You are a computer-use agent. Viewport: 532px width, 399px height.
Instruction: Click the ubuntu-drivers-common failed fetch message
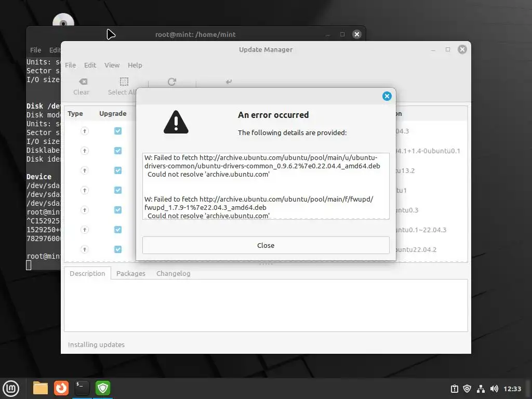(262, 166)
